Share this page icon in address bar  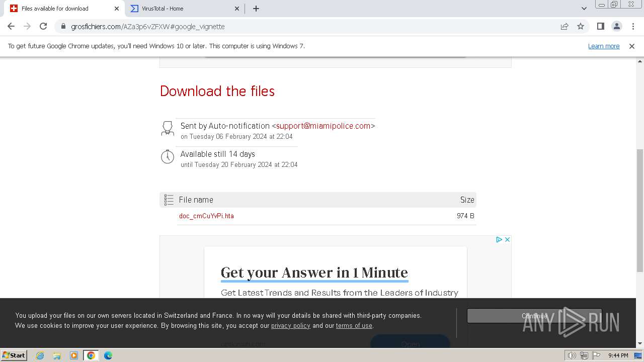[x=565, y=27]
